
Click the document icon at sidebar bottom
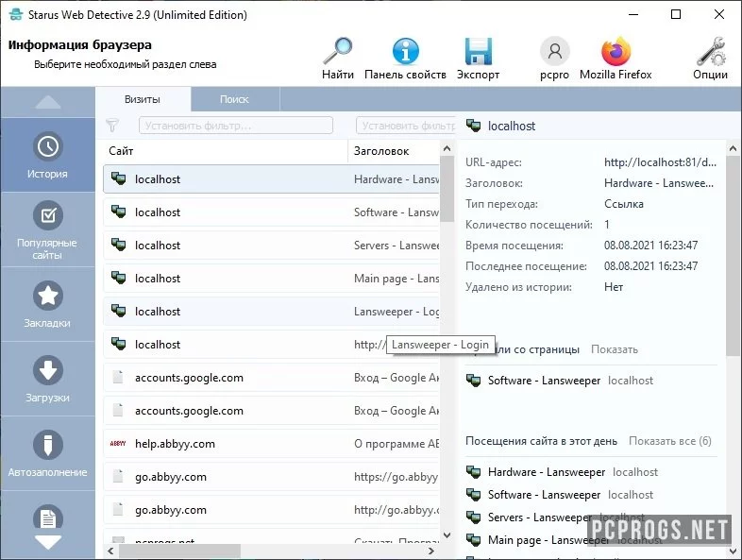pyautogui.click(x=47, y=518)
